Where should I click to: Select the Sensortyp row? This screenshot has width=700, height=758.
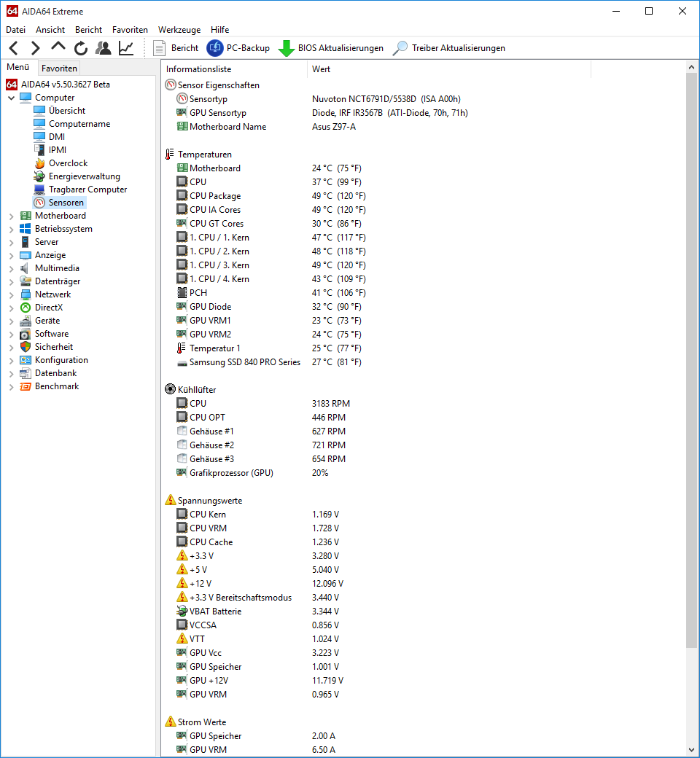(x=319, y=99)
